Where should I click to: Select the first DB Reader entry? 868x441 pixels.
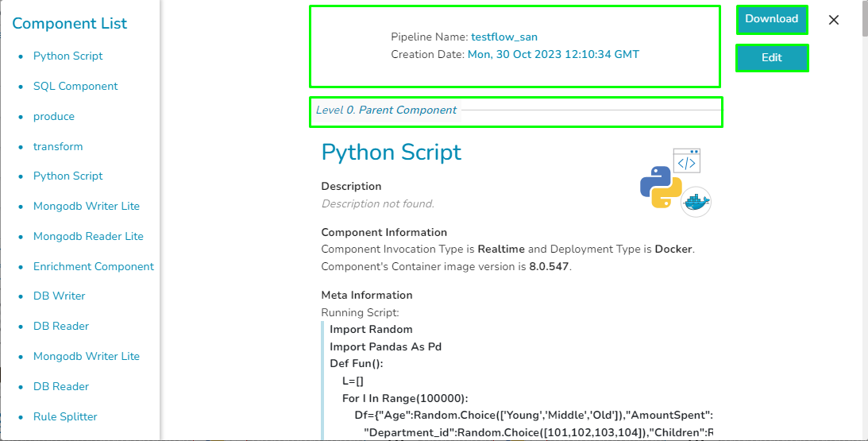61,326
